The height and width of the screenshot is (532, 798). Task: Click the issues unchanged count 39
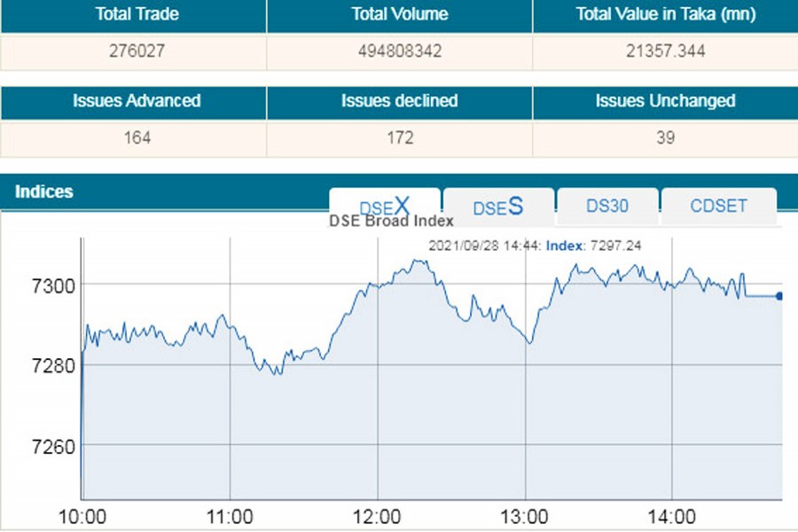coord(665,138)
